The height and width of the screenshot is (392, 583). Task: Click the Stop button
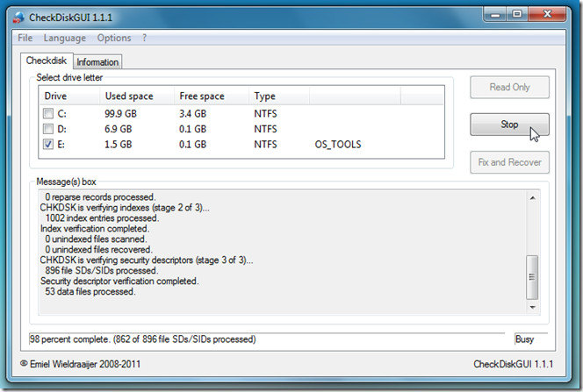509,125
